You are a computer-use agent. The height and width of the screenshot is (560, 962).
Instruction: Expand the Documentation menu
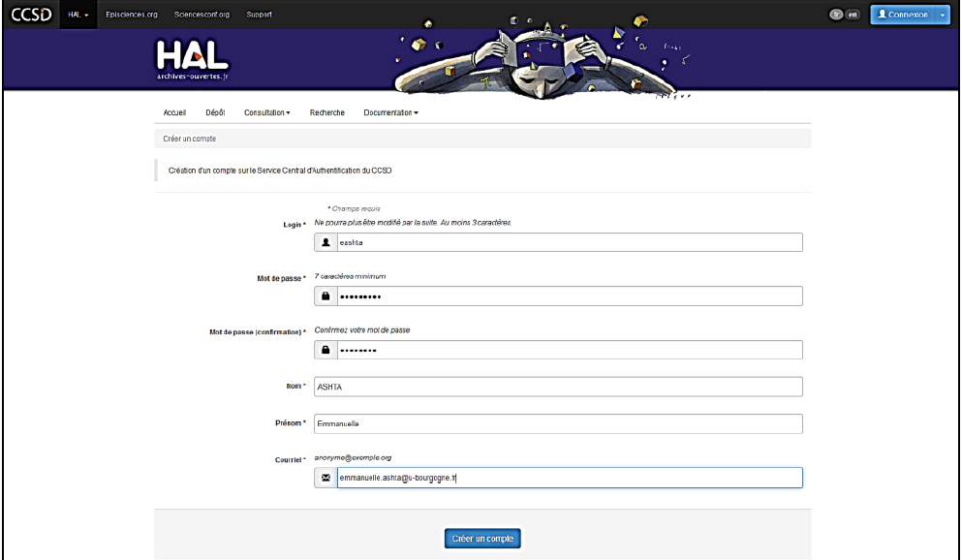click(390, 112)
